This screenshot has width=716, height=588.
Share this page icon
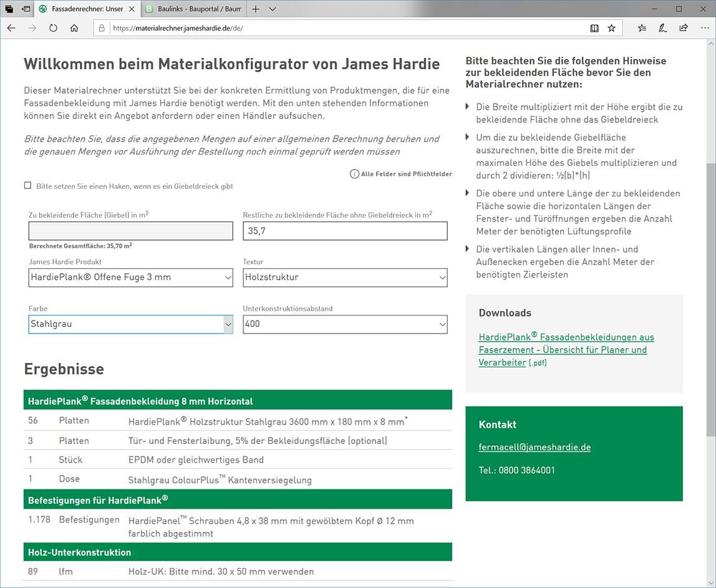click(684, 28)
